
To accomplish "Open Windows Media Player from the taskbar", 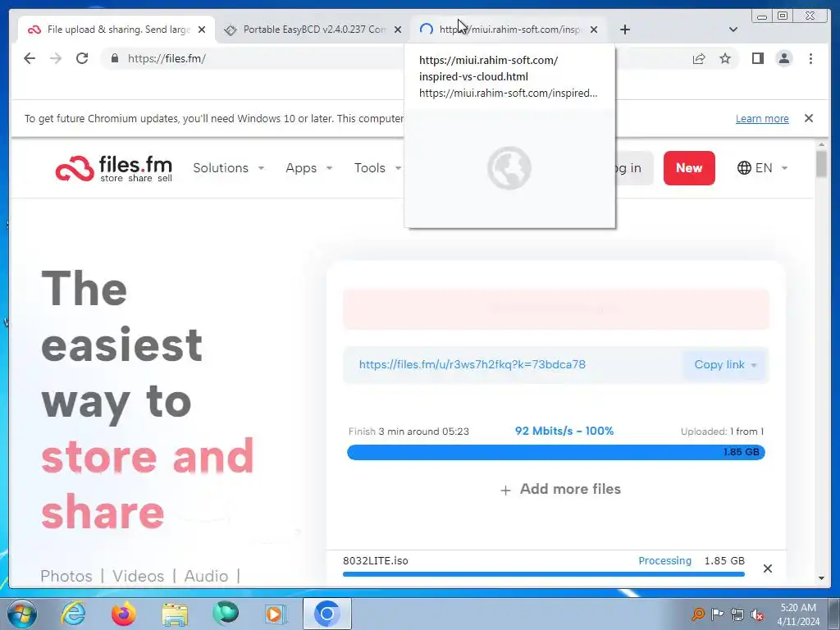I will (x=276, y=614).
